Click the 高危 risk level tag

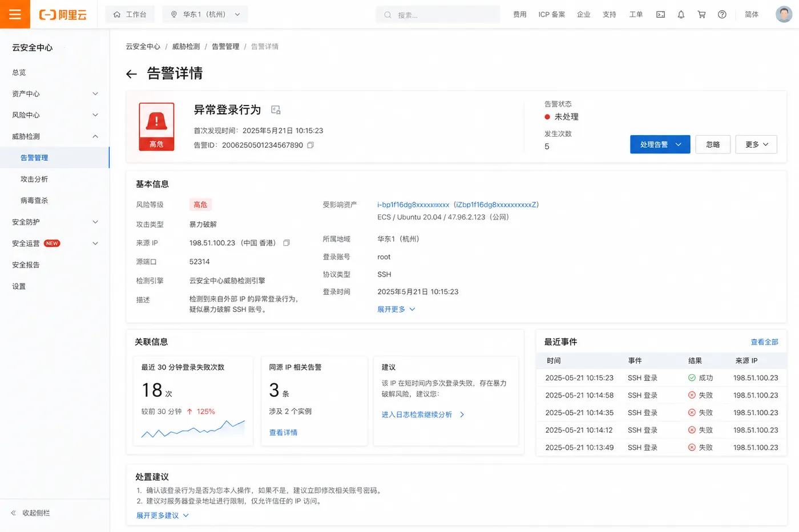[200, 205]
